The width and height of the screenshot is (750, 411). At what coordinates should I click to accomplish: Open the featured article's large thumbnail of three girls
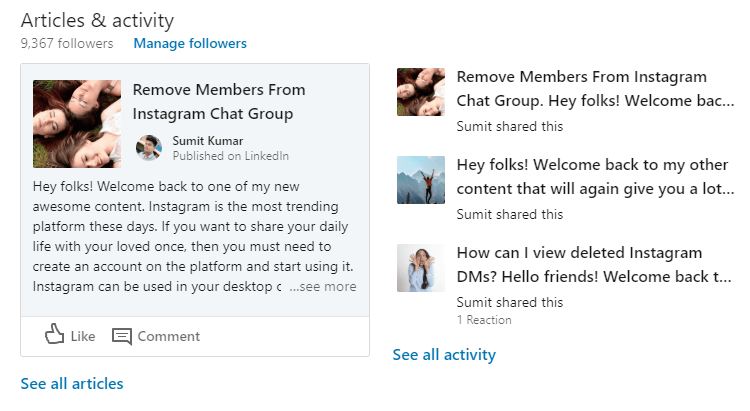click(77, 124)
